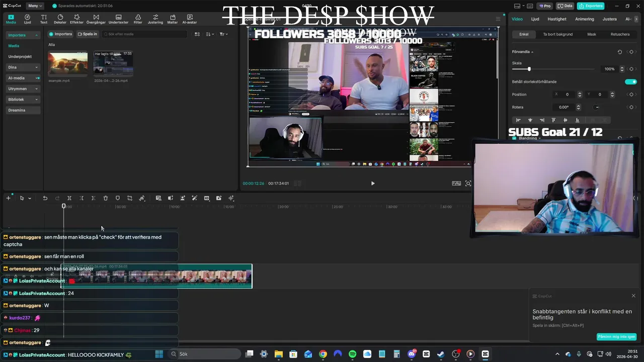Add a marker with shield icon
644x362 pixels.
(x=118, y=198)
